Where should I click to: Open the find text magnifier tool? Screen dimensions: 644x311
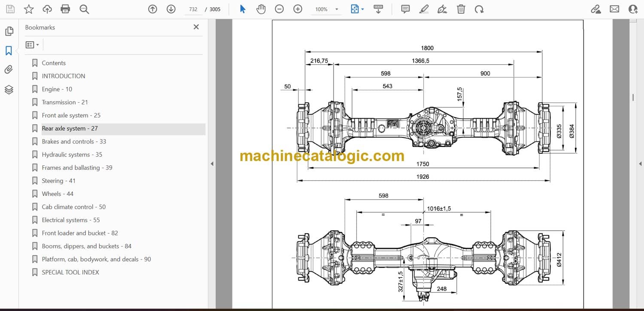click(84, 9)
